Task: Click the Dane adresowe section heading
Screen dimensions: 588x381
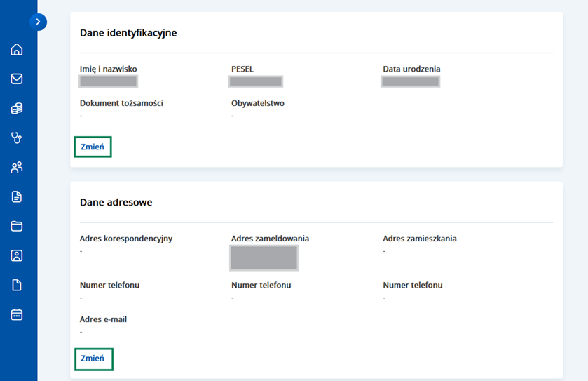Action: point(116,202)
